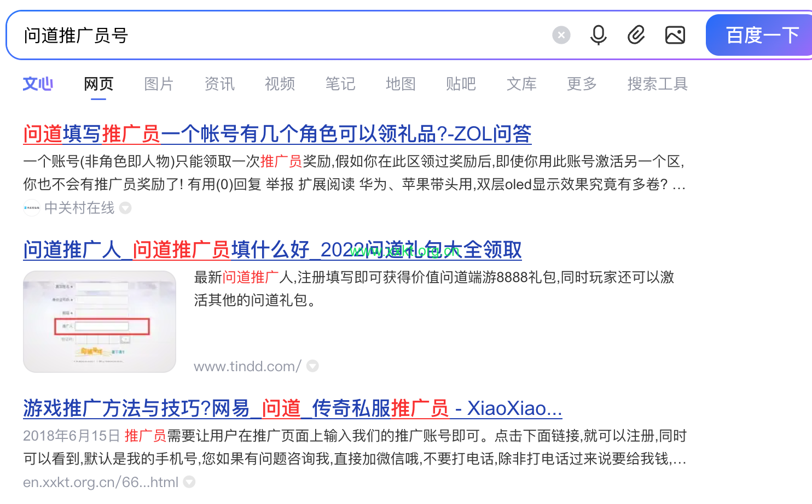Select the 贴吧 tab
This screenshot has height=504, width=812.
(461, 84)
